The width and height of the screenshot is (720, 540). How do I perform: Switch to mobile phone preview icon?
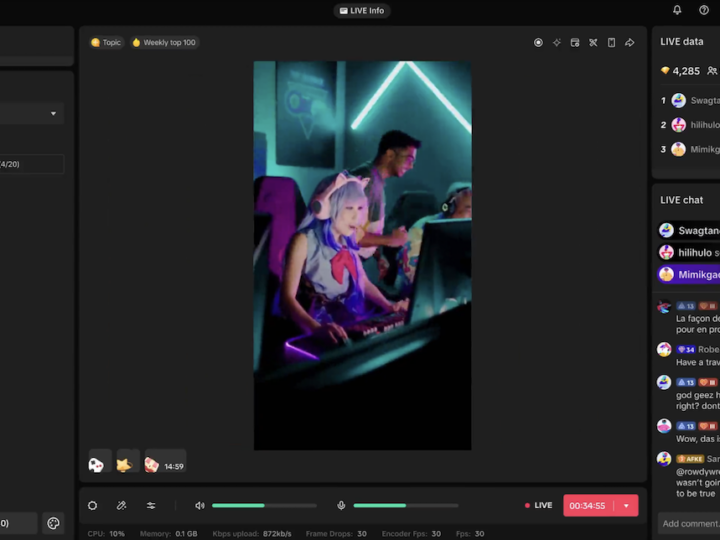(611, 43)
